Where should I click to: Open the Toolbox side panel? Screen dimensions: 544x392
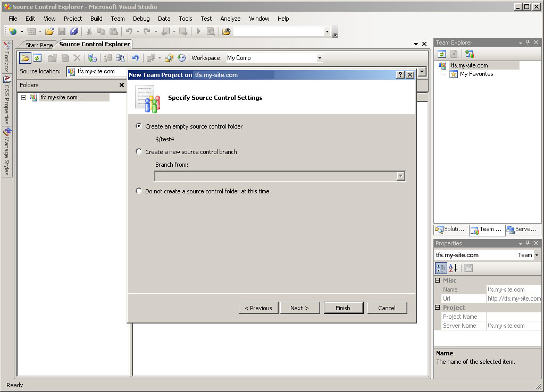(x=6, y=57)
